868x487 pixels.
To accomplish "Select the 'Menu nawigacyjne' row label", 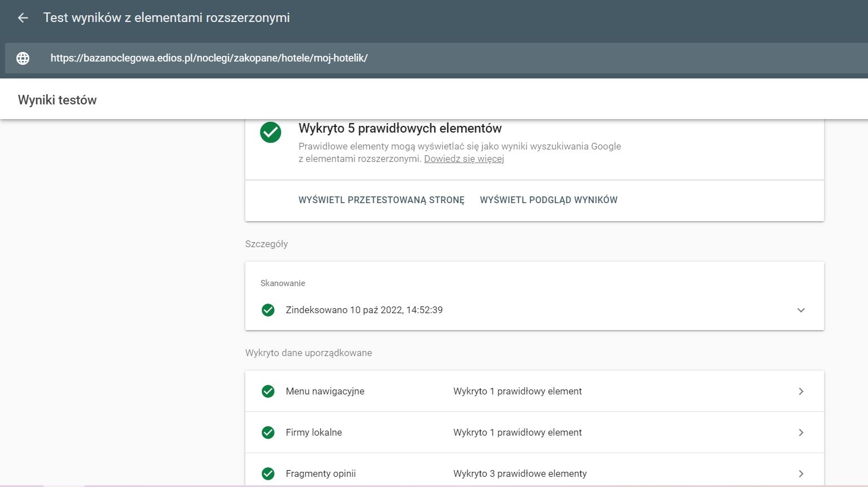I will click(325, 391).
